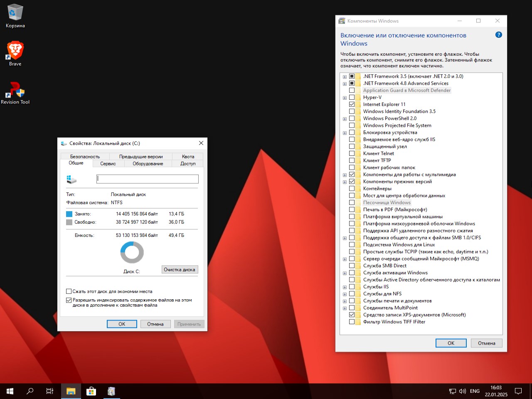Open taskbar search magnifier
The width and height of the screenshot is (532, 399).
(30, 391)
